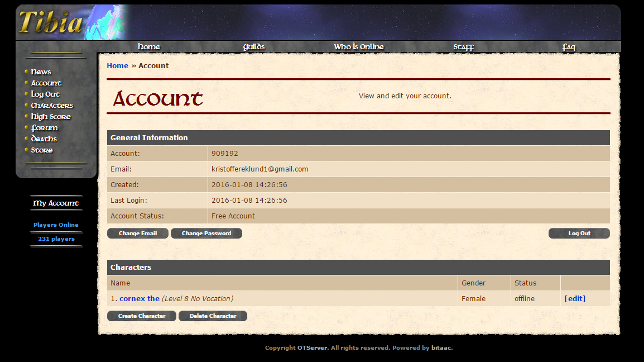The image size is (644, 362).
Task: Click the [edit] link for cornex the
Action: click(575, 299)
